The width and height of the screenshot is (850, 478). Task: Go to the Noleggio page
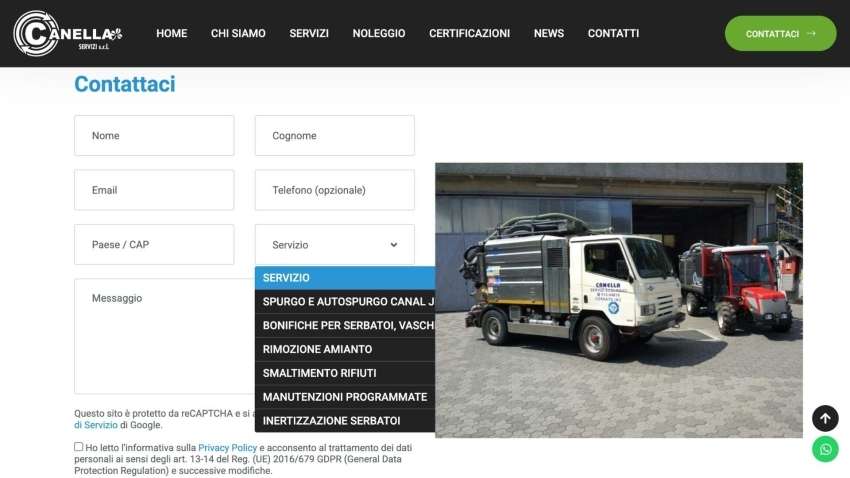pos(379,33)
